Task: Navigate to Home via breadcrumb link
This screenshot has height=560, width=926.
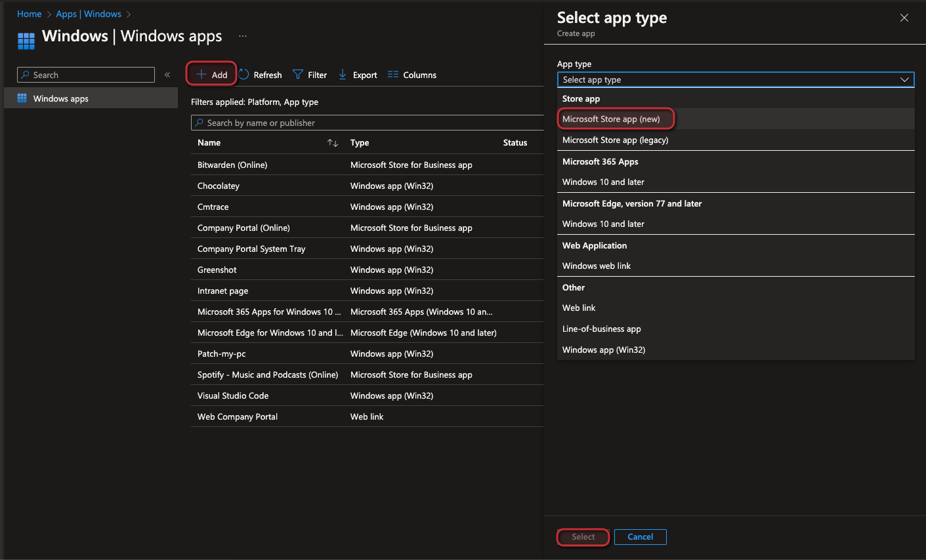Action: (x=29, y=13)
